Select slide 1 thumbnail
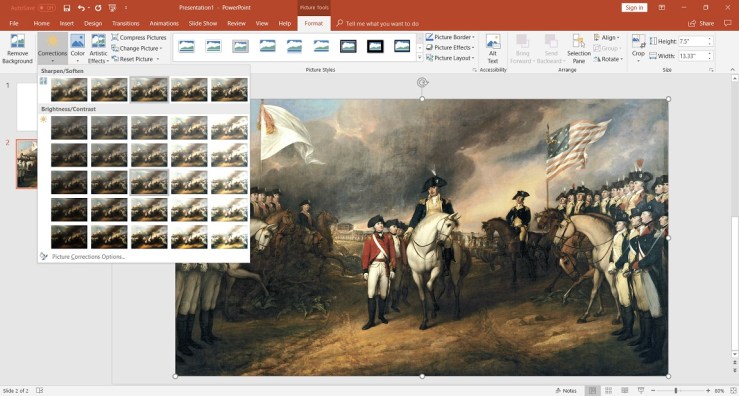Image resolution: width=739 pixels, height=396 pixels. (x=27, y=107)
